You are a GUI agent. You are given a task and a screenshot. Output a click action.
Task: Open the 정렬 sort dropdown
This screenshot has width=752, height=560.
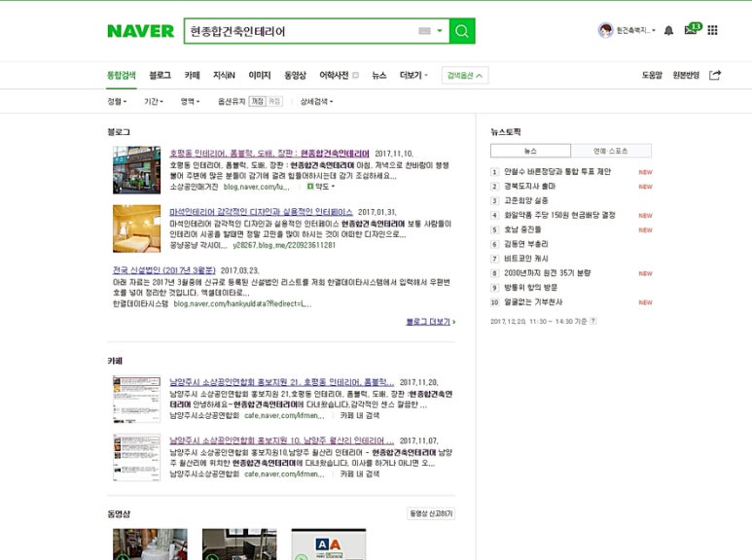point(117,101)
